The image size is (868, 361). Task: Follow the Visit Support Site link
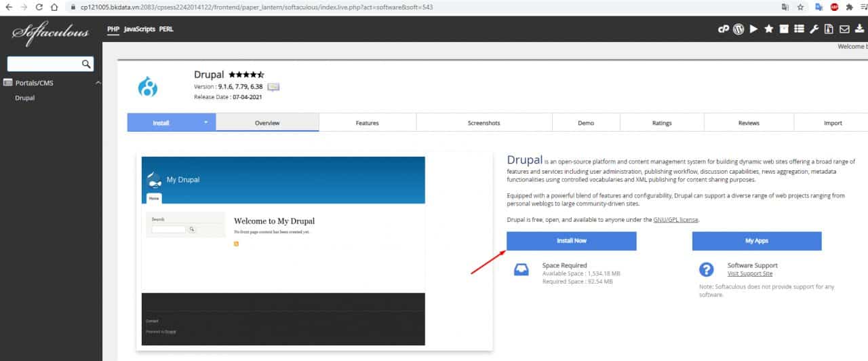tap(750, 274)
